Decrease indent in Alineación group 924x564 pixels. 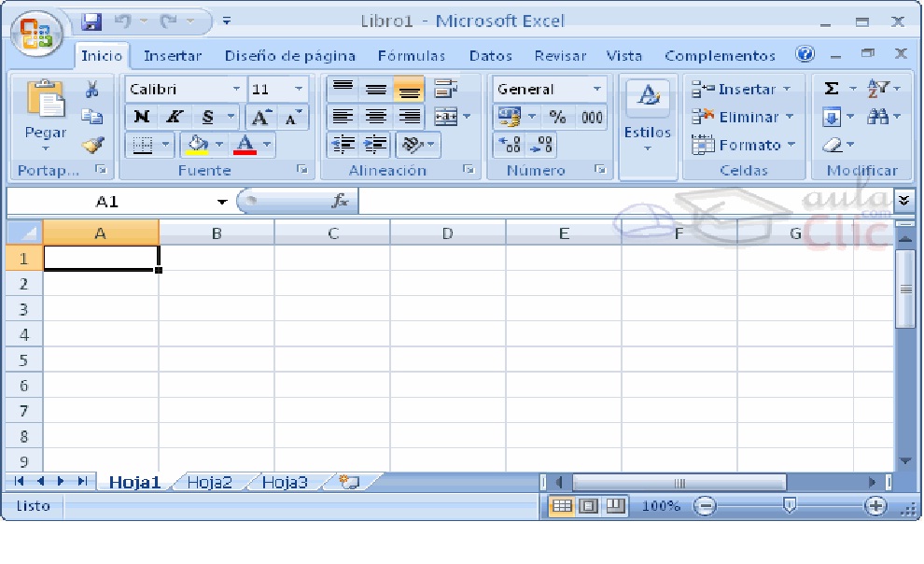click(343, 145)
